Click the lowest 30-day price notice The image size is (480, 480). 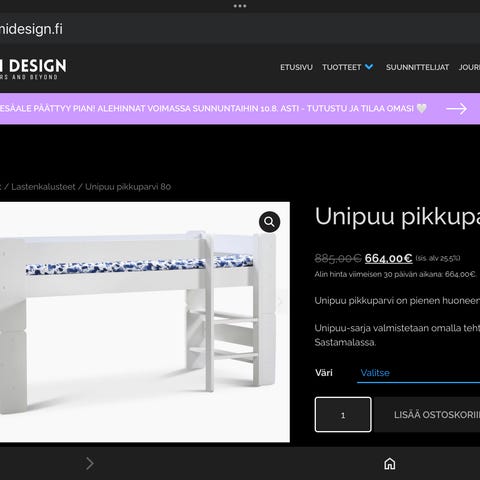coord(395,274)
